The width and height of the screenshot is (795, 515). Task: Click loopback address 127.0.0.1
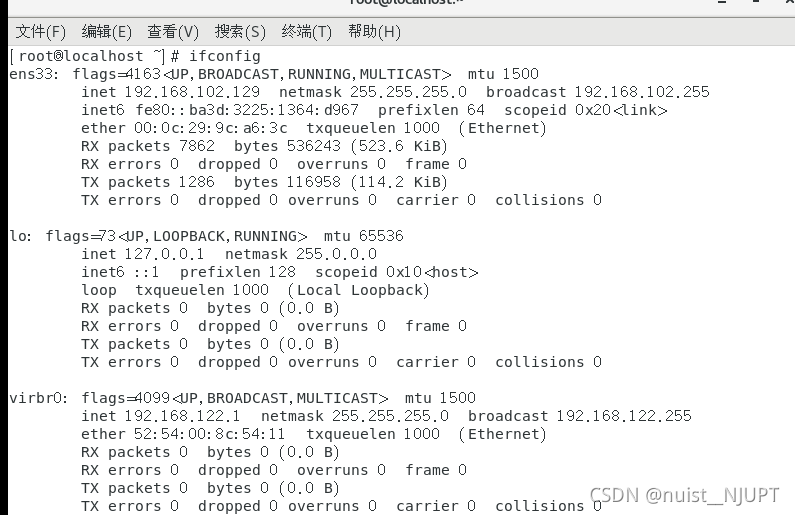click(x=164, y=254)
